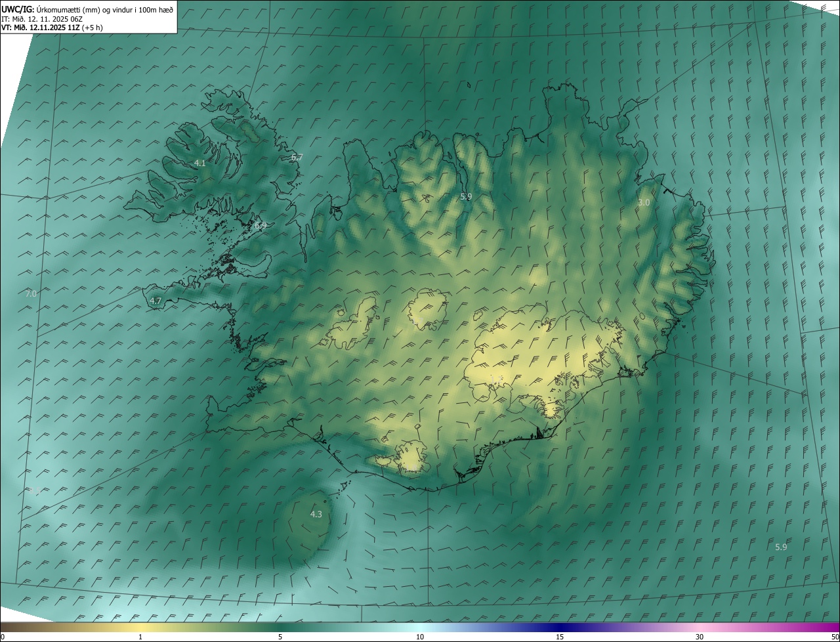This screenshot has width=840, height=642.
Task: Click the 0 tick on the color scale
Action: [3, 637]
